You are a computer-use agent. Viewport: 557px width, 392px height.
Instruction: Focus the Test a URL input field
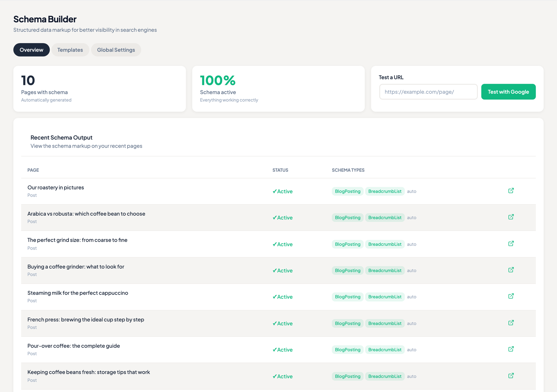[x=428, y=92]
